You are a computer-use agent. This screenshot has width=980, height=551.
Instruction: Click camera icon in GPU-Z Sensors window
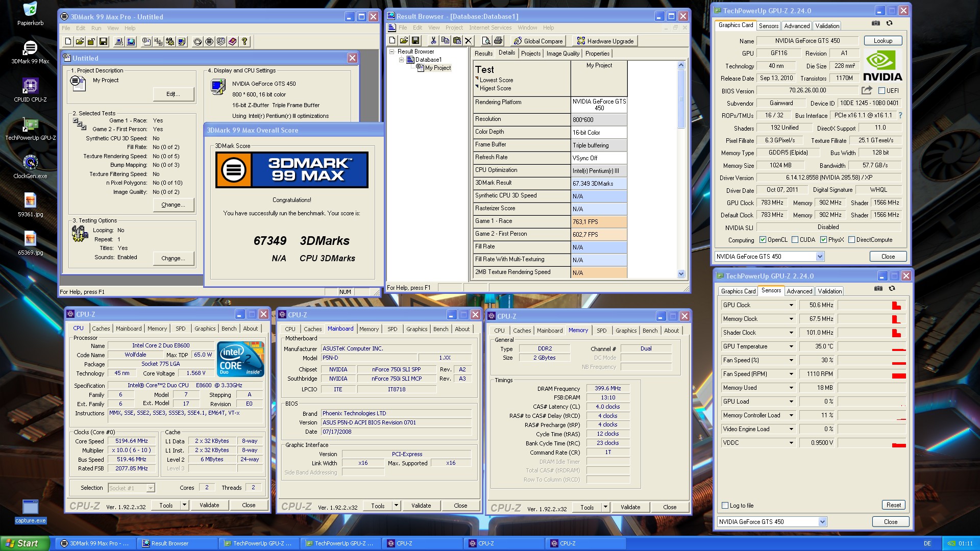pyautogui.click(x=878, y=288)
